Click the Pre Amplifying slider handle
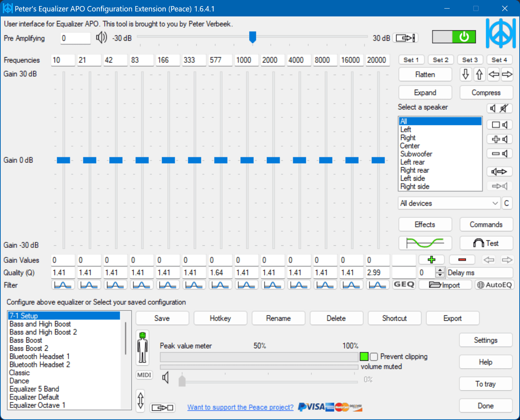 pyautogui.click(x=252, y=36)
